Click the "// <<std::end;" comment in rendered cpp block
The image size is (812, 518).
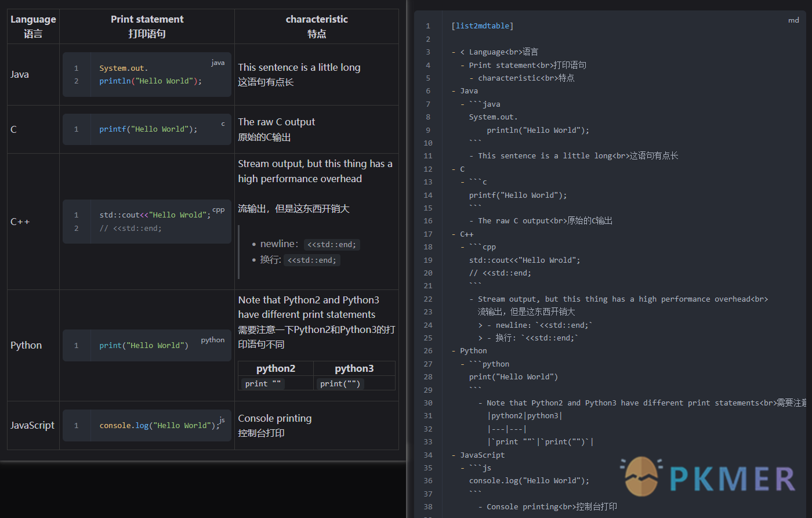point(130,229)
